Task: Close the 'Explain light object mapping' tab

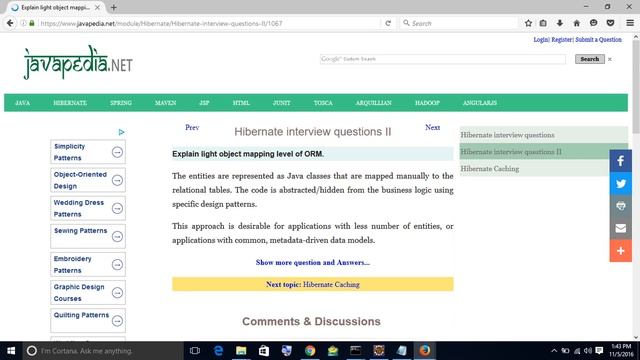Action: tap(98, 7)
